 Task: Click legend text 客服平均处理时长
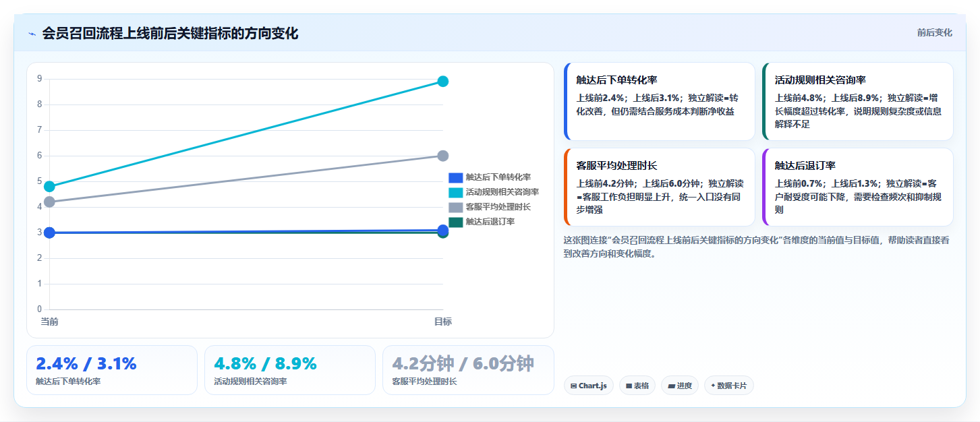[x=498, y=207]
